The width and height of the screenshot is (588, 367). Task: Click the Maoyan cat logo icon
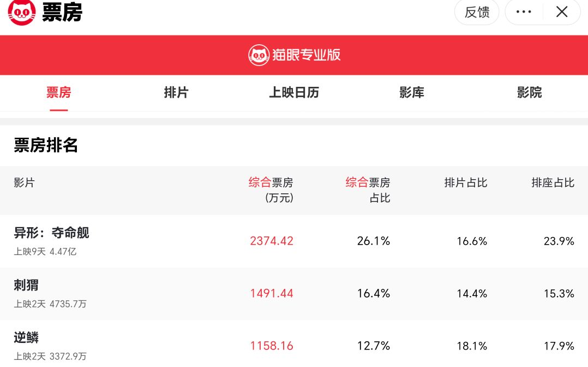tap(22, 13)
